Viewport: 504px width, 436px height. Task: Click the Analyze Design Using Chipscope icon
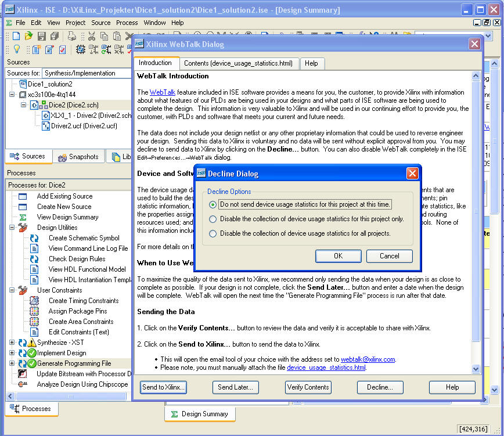click(x=23, y=384)
